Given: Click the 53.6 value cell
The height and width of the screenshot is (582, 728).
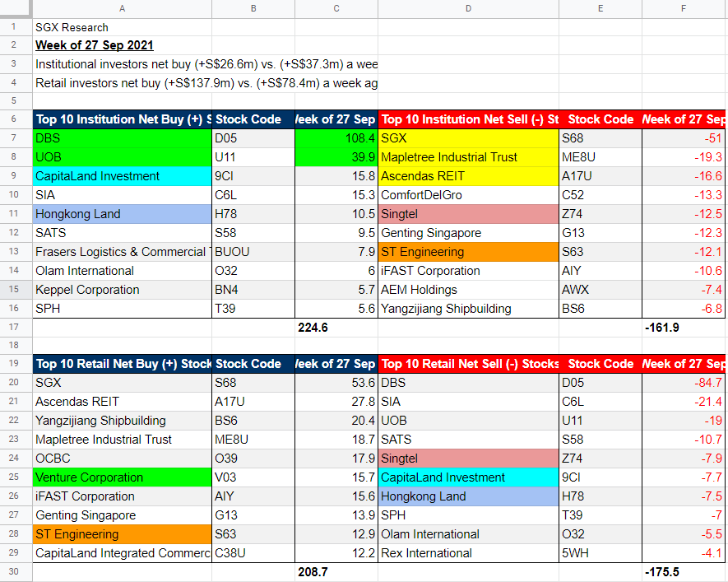Looking at the screenshot, I should click(336, 383).
